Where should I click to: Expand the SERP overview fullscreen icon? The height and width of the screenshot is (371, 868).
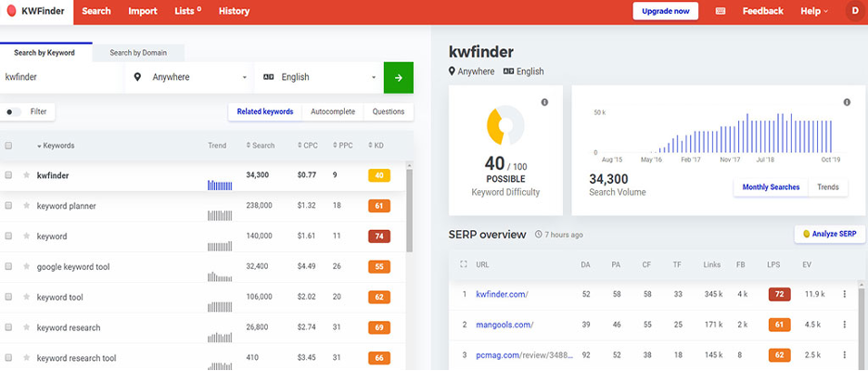coord(464,264)
